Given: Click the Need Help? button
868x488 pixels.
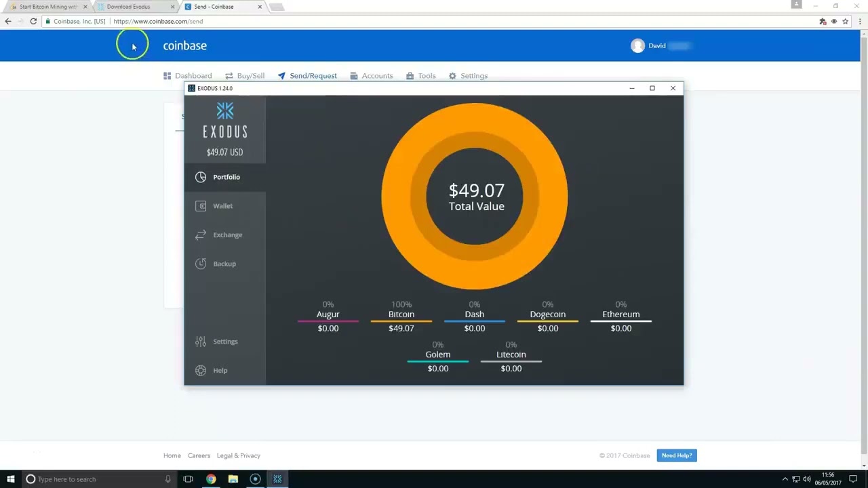Looking at the screenshot, I should [677, 455].
